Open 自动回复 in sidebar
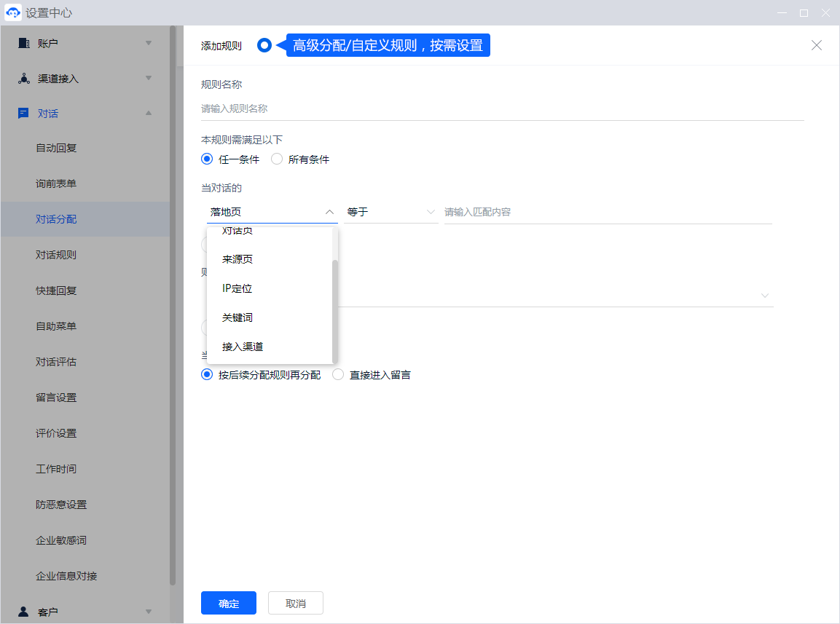Viewport: 840px width, 624px height. coord(56,148)
